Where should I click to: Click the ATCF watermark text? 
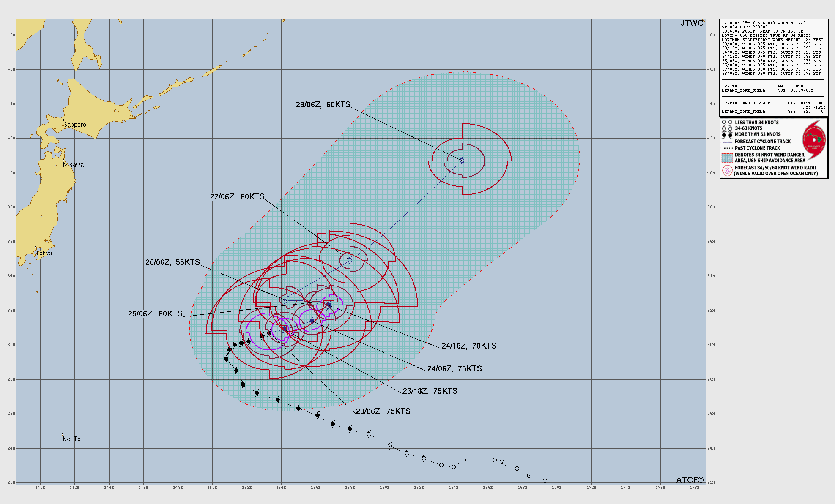pos(690,480)
